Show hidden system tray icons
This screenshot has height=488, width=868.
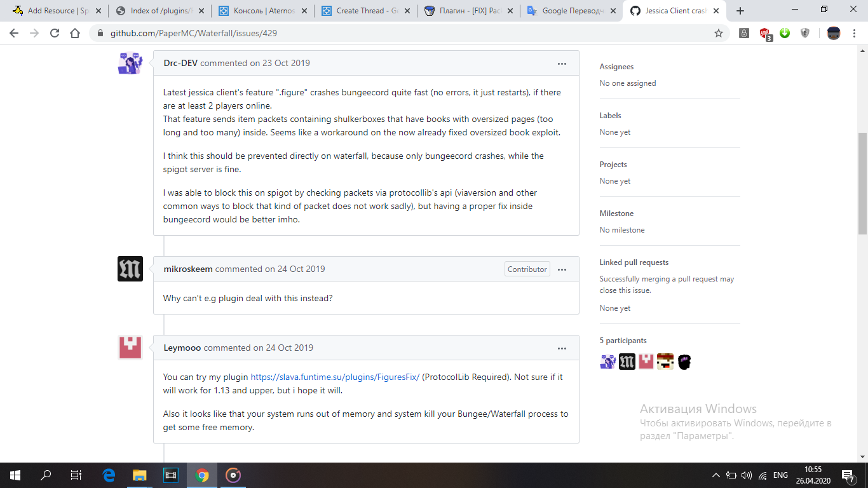716,475
